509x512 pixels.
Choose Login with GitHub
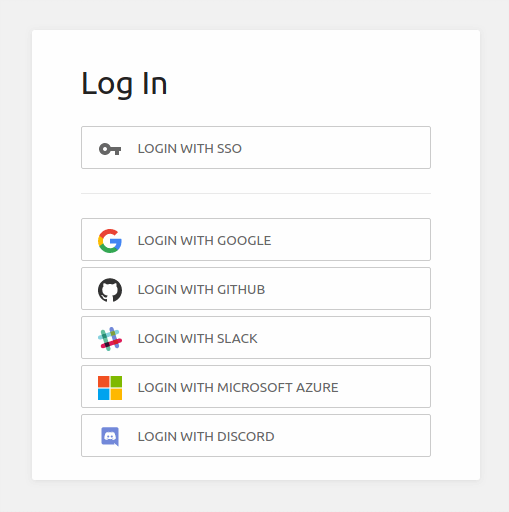click(256, 289)
